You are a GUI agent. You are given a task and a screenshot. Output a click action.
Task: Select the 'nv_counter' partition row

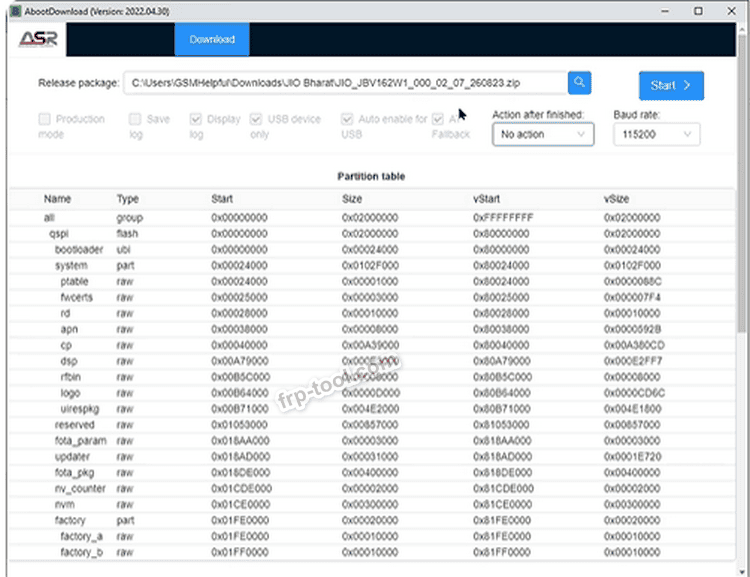372,488
